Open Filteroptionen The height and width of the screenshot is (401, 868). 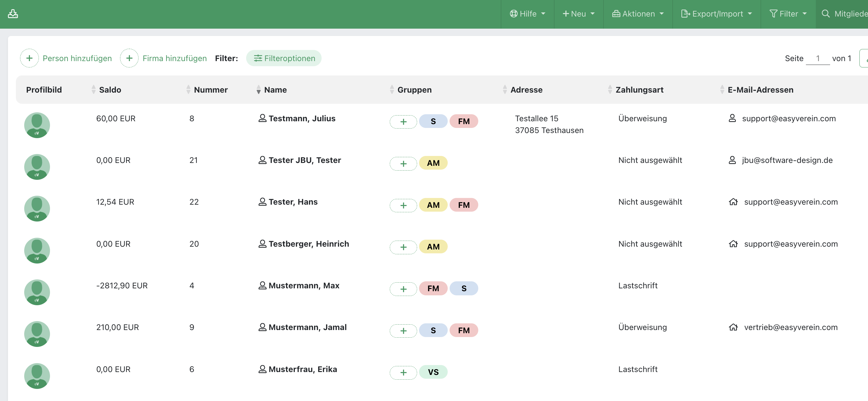284,58
